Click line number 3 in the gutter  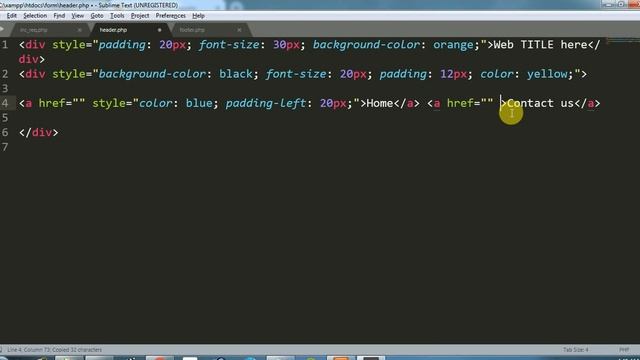tap(5, 89)
